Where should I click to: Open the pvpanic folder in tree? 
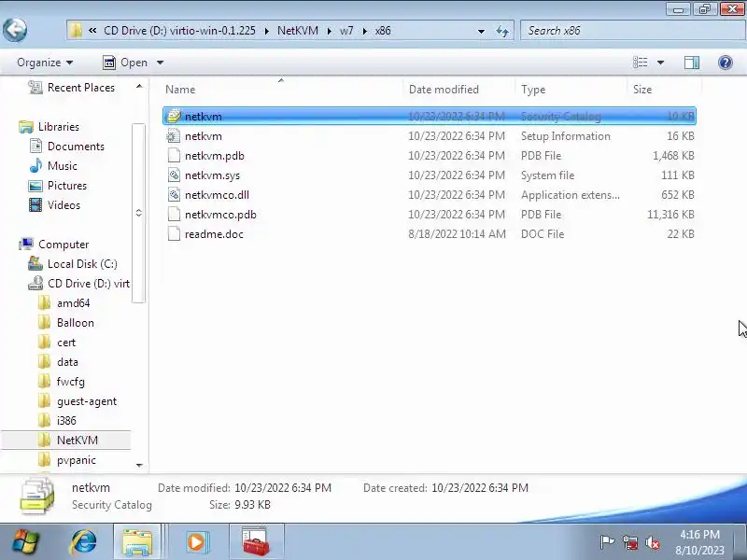click(x=77, y=460)
